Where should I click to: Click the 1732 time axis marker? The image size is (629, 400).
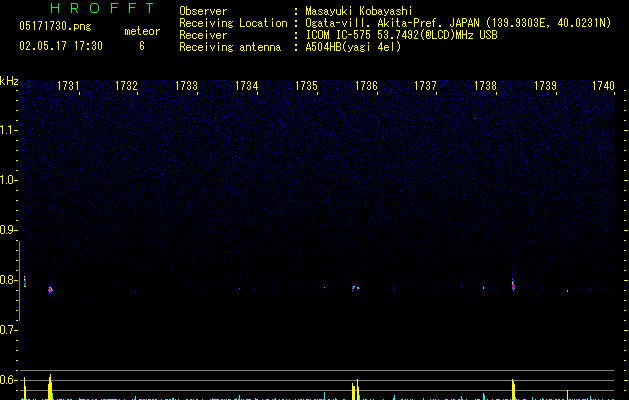click(x=126, y=86)
